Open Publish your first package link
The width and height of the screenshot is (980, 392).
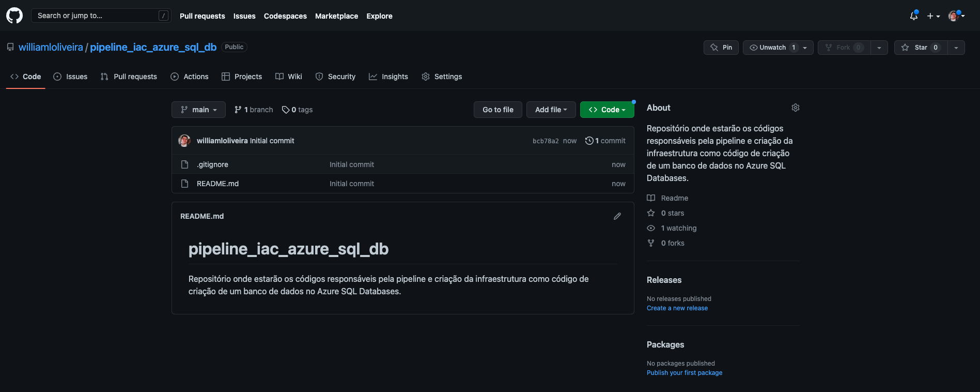[x=684, y=373]
